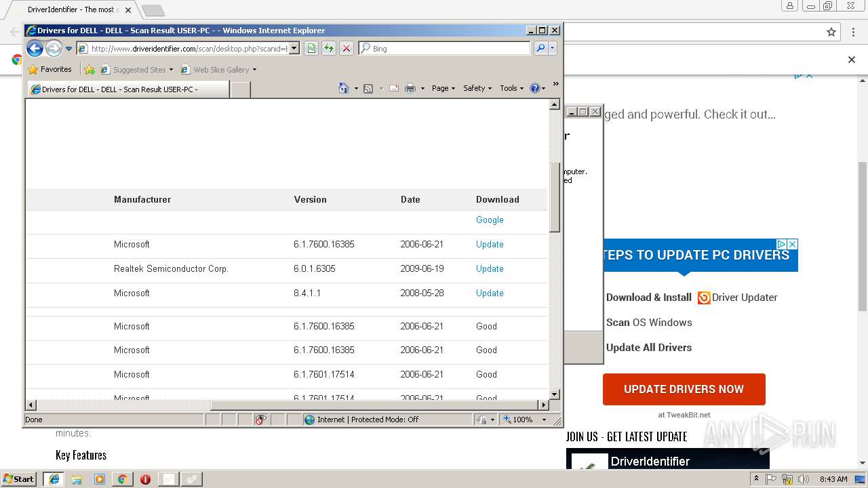Screen dimensions: 868x488
Task: Click the Bing search box
Action: [x=445, y=49]
